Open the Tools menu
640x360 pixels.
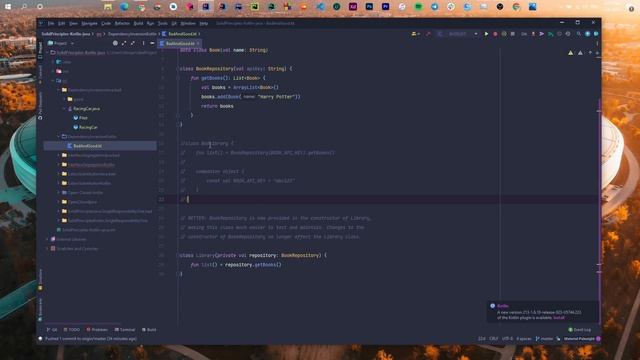tap(162, 24)
